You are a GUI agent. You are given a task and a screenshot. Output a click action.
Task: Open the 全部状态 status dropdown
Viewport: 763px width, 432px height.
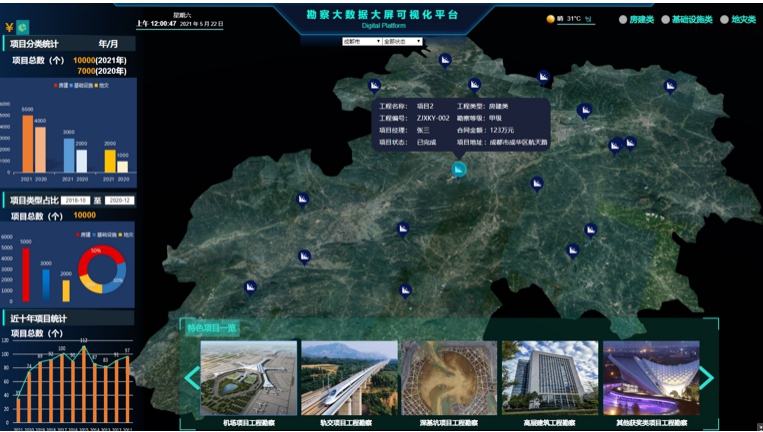coord(402,42)
